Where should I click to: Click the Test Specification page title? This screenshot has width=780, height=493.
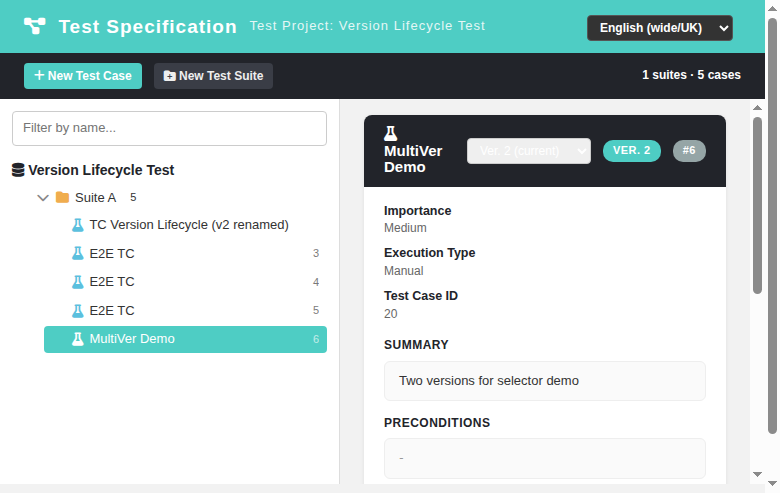(x=147, y=27)
